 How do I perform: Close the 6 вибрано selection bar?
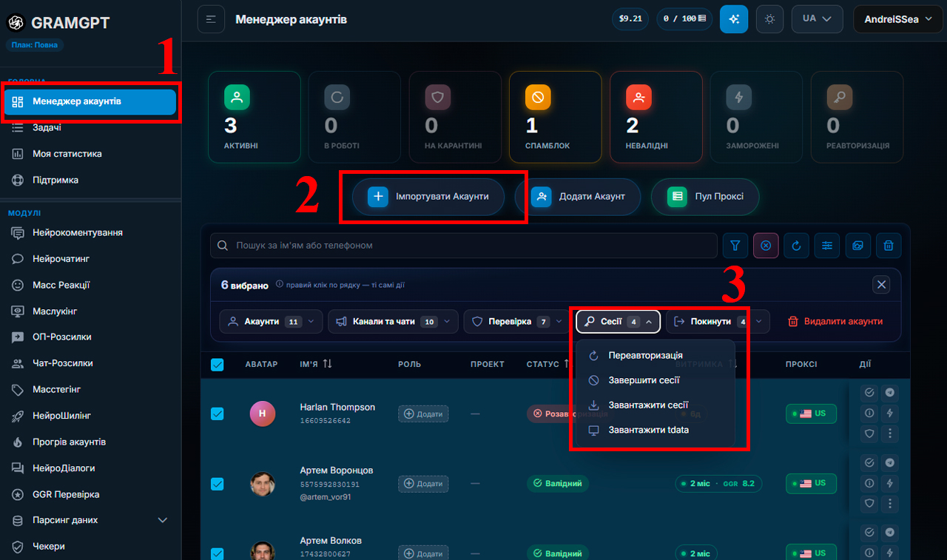881,284
